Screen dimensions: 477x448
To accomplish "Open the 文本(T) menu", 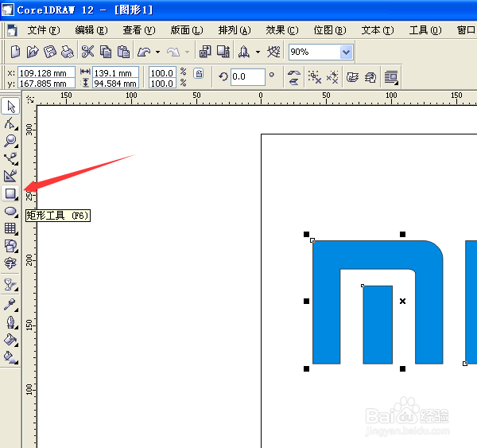I will click(x=378, y=30).
